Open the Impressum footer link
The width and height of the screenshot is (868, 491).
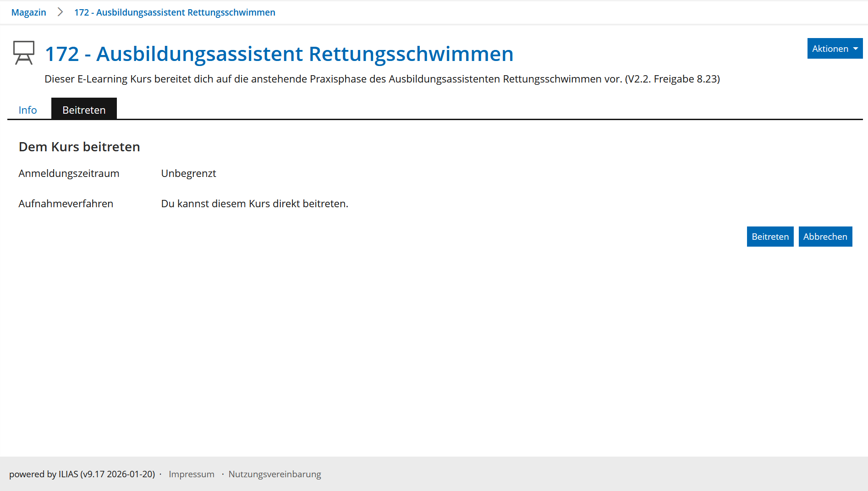point(191,474)
